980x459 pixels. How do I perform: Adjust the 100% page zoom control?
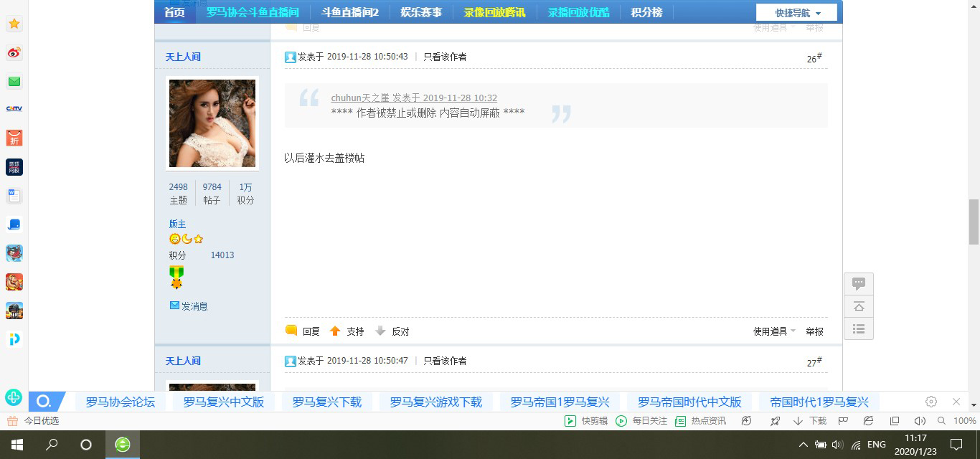point(965,421)
